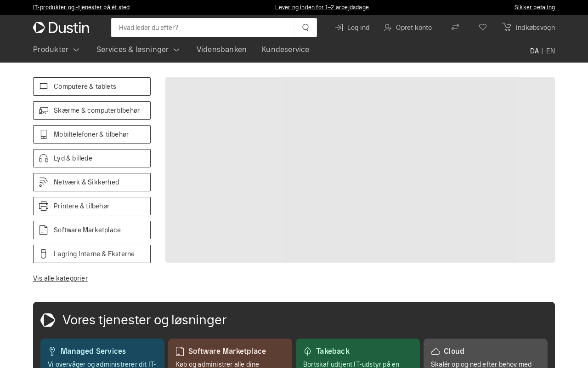Open the brown Software Marketplace card title

pos(227,351)
